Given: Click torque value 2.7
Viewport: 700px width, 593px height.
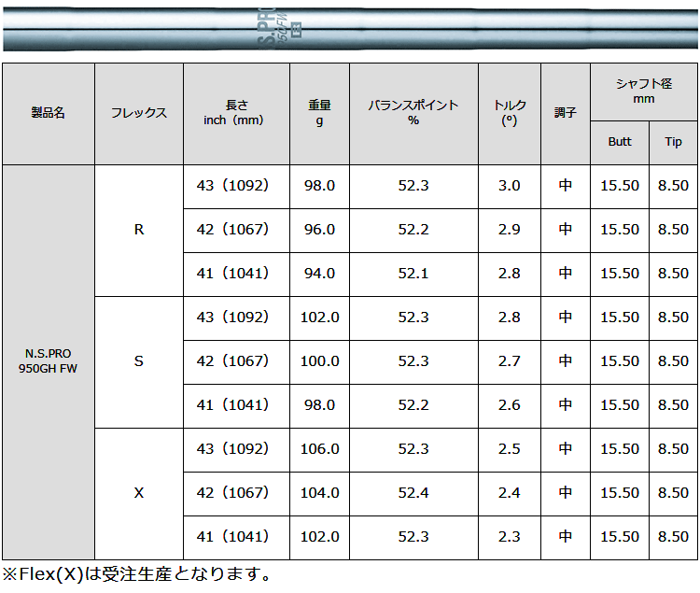Looking at the screenshot, I should [510, 361].
